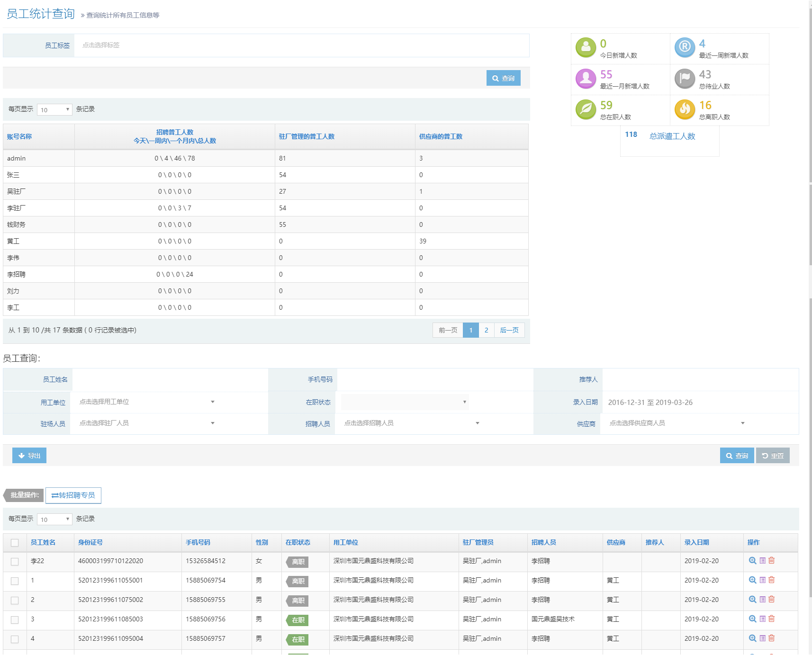
Task: Tick the checkbox for employee 李22
Action: (15, 561)
